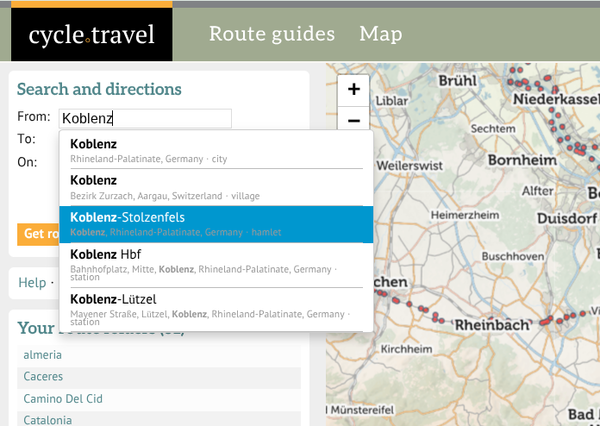Open the Help link
Image resolution: width=600 pixels, height=426 pixels.
point(32,283)
